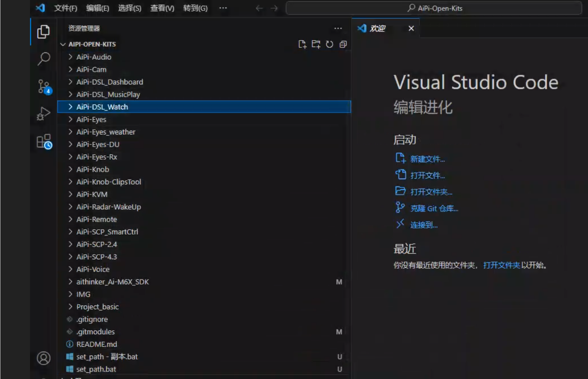The width and height of the screenshot is (588, 379).
Task: Open the 查看(V) menu
Action: (162, 8)
